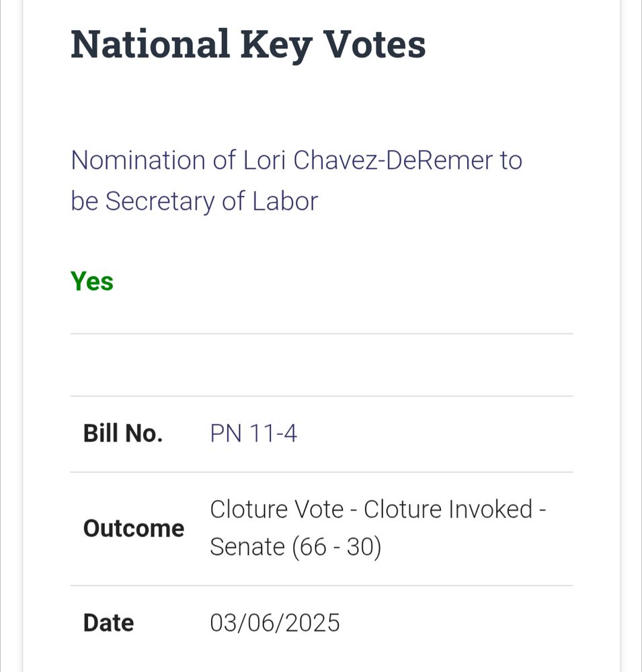Select the date value 03/06/2025
The image size is (642, 672).
click(274, 623)
